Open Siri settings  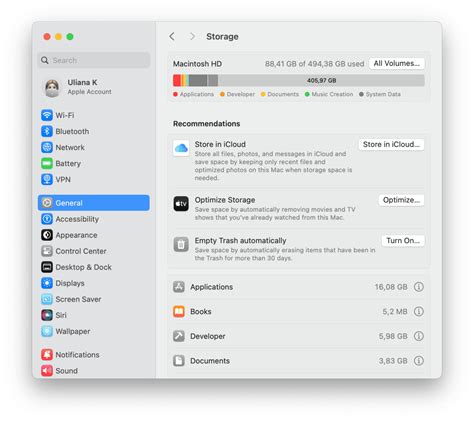click(93, 315)
